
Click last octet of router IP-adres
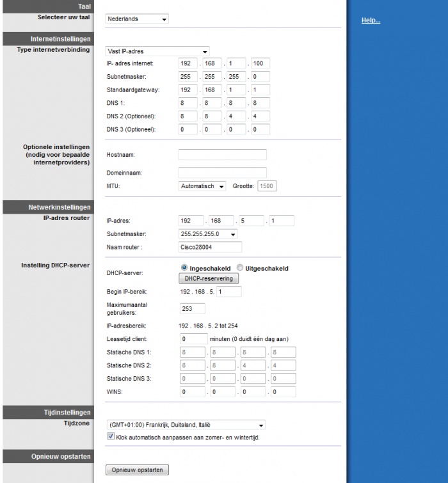[x=282, y=221]
